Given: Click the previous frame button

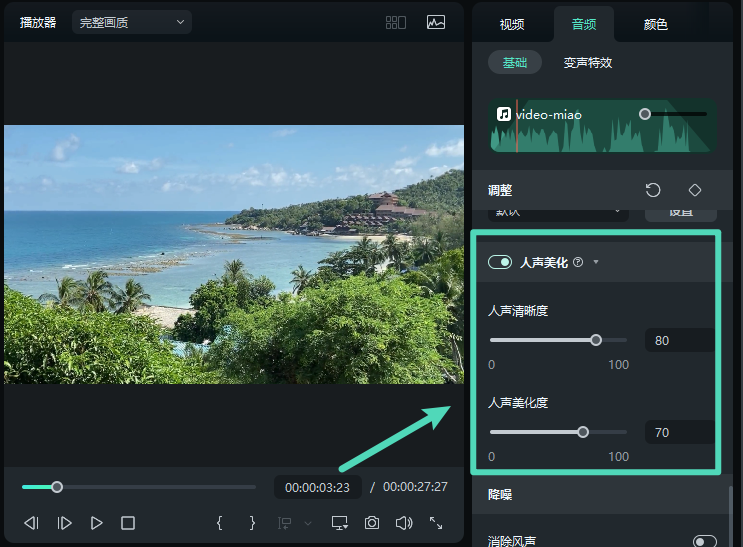Looking at the screenshot, I should pos(31,523).
